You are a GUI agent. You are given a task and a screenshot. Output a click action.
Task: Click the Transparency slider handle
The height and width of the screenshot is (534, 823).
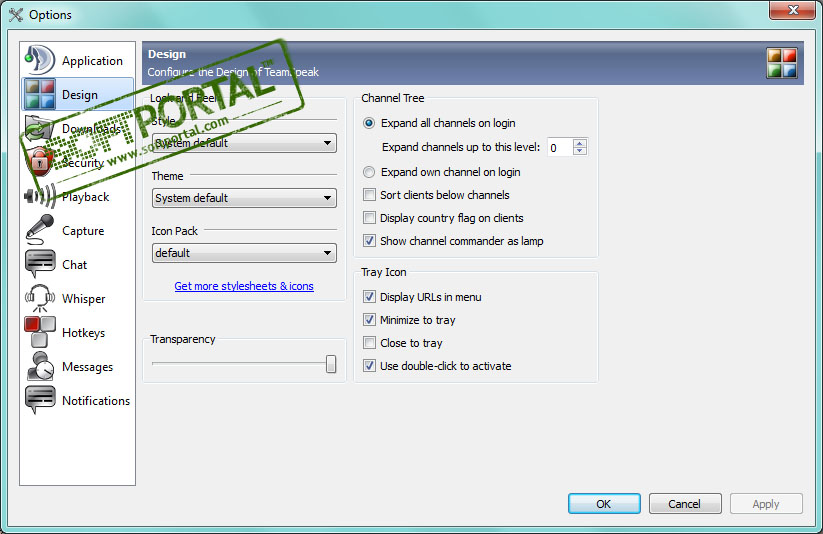[331, 363]
